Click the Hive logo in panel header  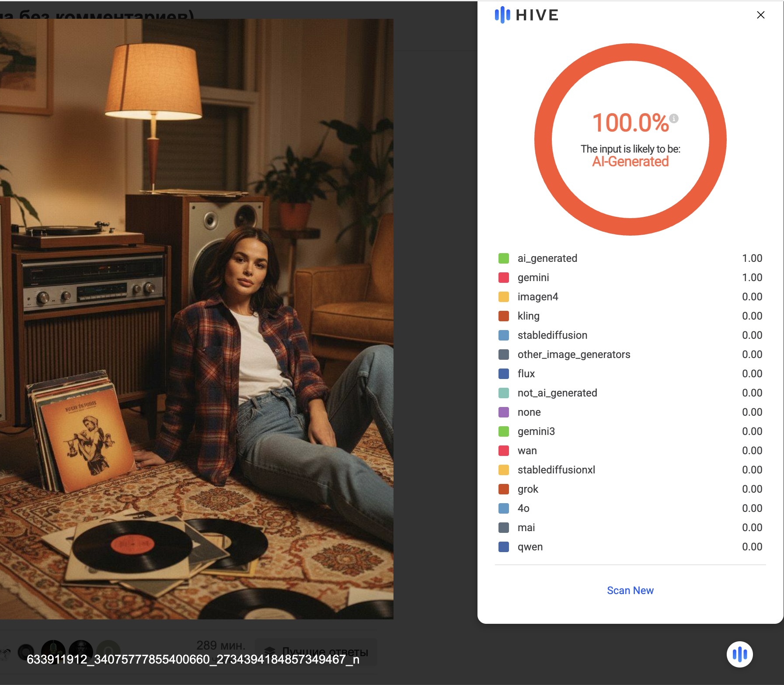pyautogui.click(x=526, y=15)
